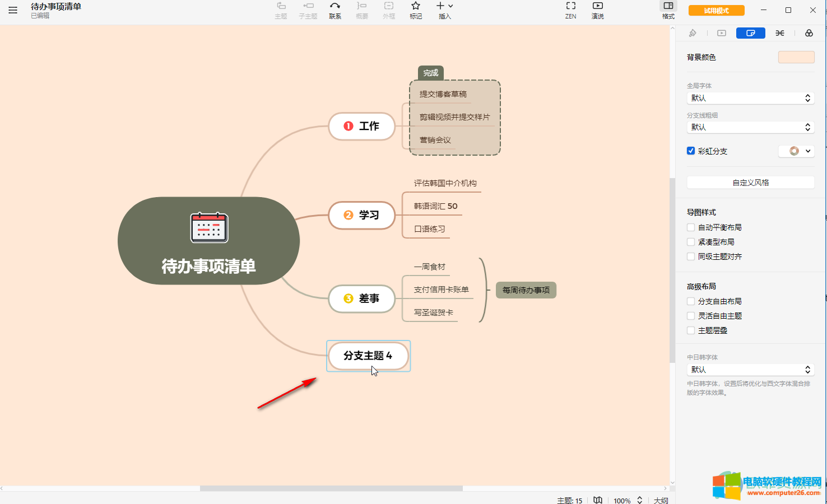Enable 同级主题对齐 sibling alignment
Screen dimensions: 827x504
coord(691,256)
